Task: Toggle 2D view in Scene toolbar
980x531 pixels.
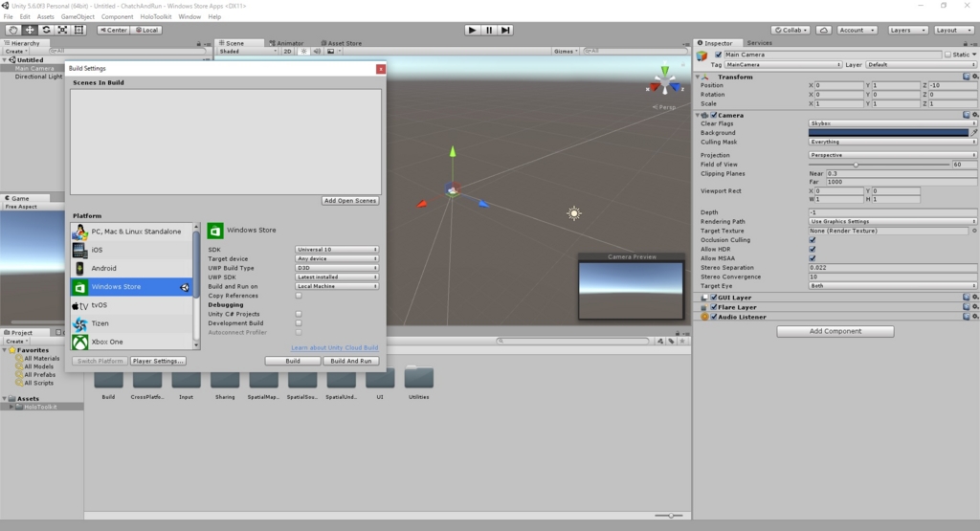Action: (287, 52)
